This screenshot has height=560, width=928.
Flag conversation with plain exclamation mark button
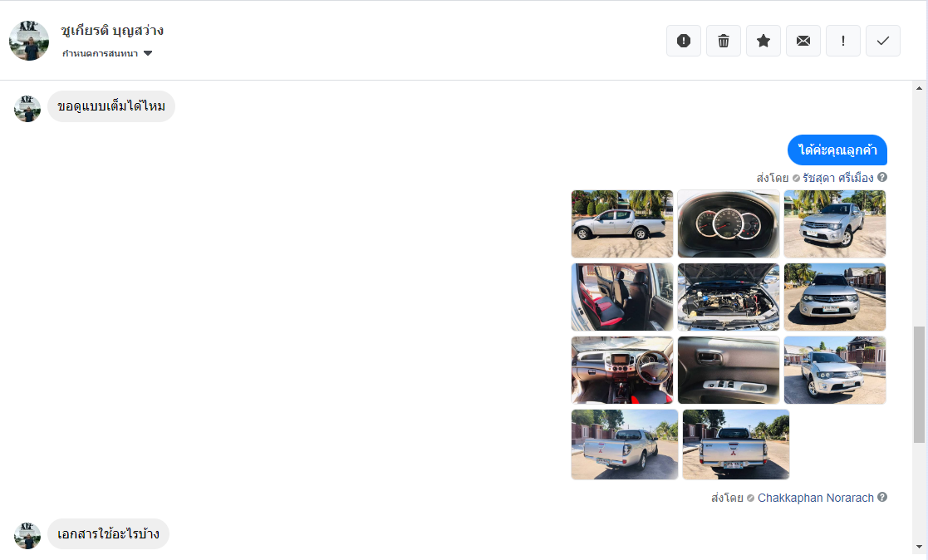click(842, 41)
